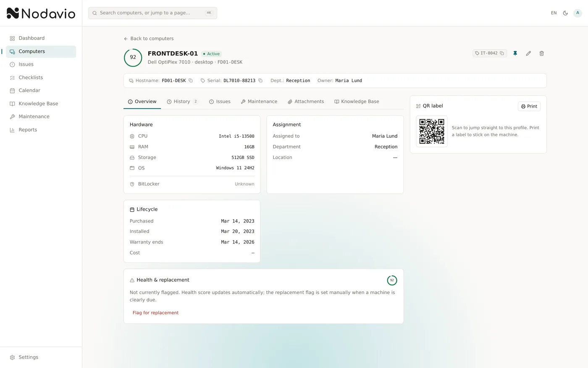
Task: Switch language using EN button
Action: (554, 13)
